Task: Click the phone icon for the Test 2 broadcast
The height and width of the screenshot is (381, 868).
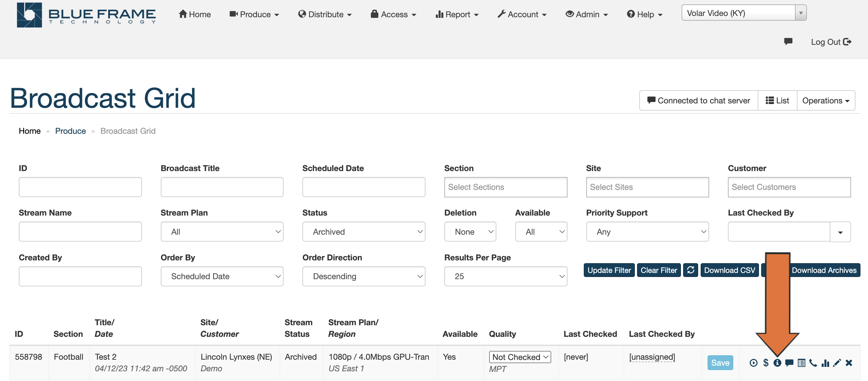Action: pos(813,364)
